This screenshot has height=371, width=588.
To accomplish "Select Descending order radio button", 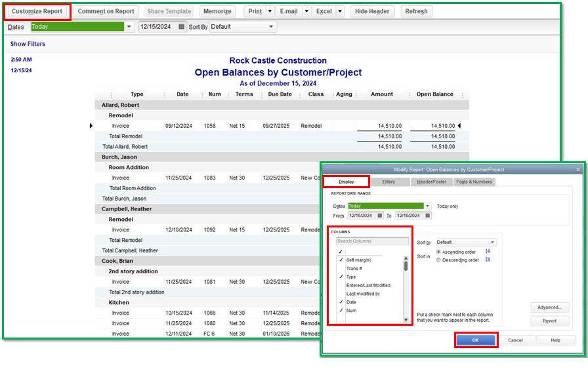I will (x=438, y=260).
